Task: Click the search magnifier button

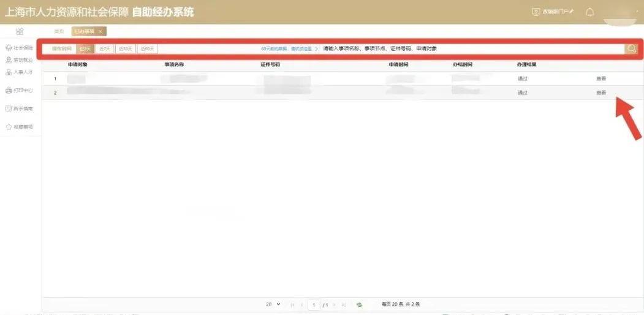Action: click(631, 48)
